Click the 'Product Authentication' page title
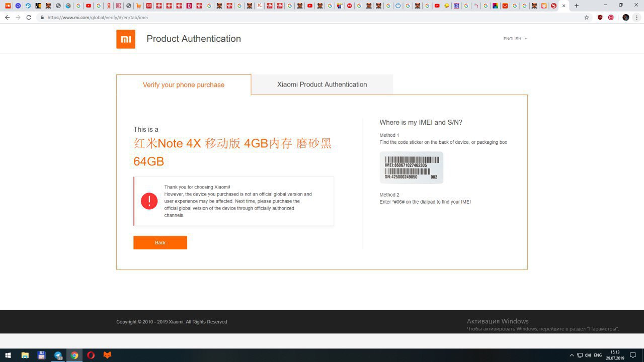644x362 pixels. 194,39
